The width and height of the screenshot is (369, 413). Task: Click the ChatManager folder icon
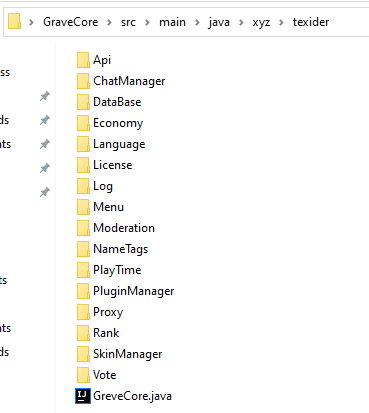83,81
